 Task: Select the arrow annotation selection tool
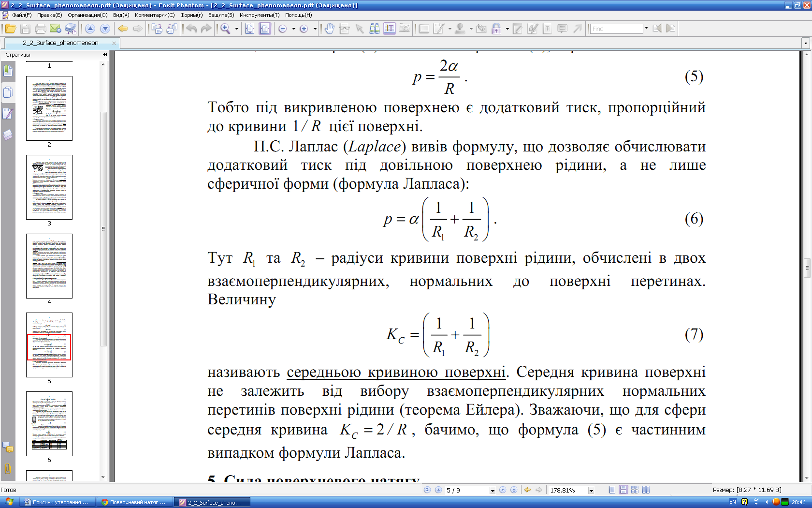pos(360,29)
